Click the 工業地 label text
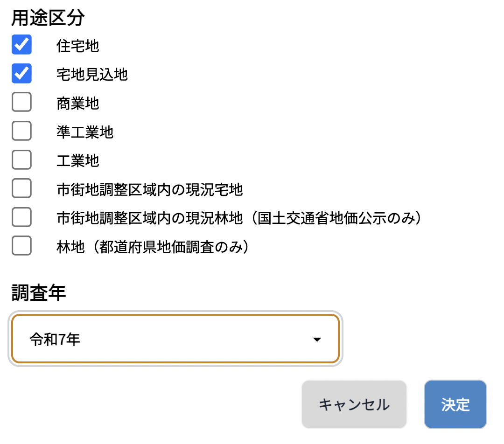 point(78,160)
